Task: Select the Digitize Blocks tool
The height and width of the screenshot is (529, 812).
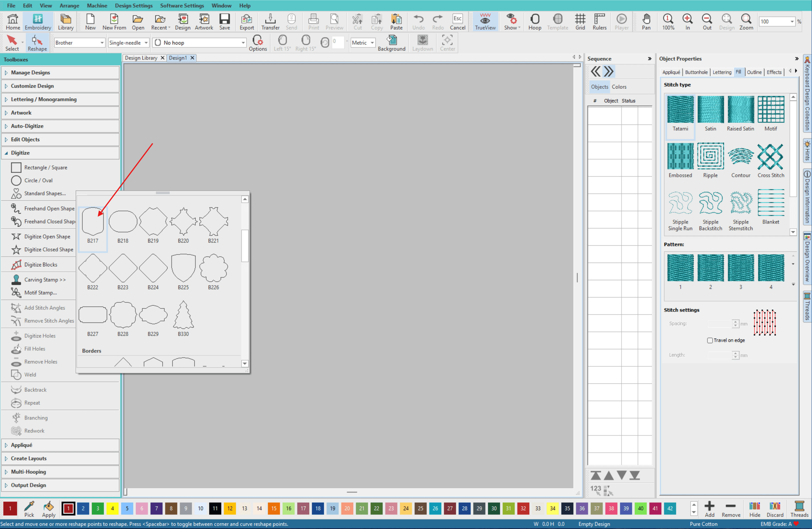Action: pyautogui.click(x=41, y=265)
